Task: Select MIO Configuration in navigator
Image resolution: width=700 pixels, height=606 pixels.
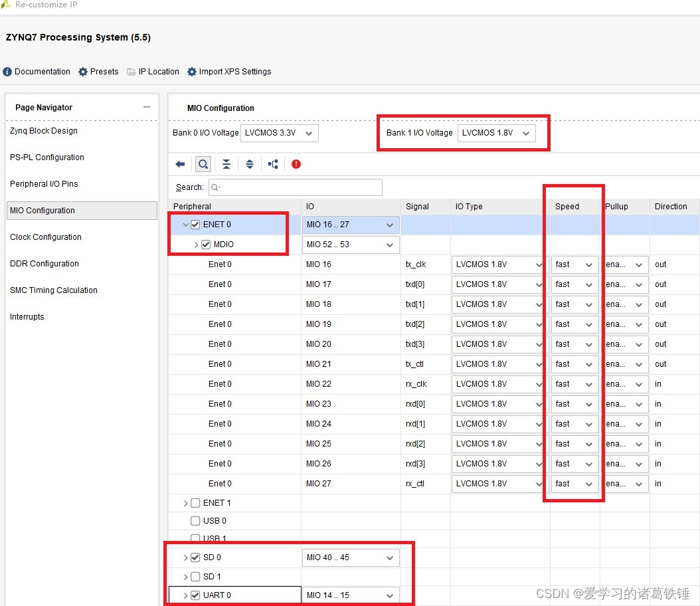Action: 82,211
